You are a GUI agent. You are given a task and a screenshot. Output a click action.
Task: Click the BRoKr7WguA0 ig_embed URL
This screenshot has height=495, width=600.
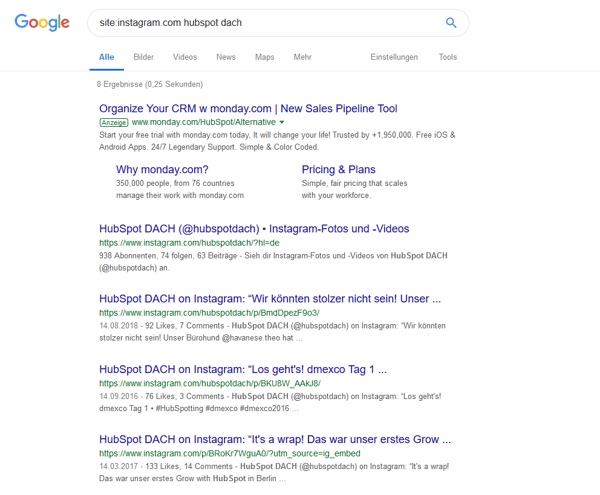(x=230, y=454)
